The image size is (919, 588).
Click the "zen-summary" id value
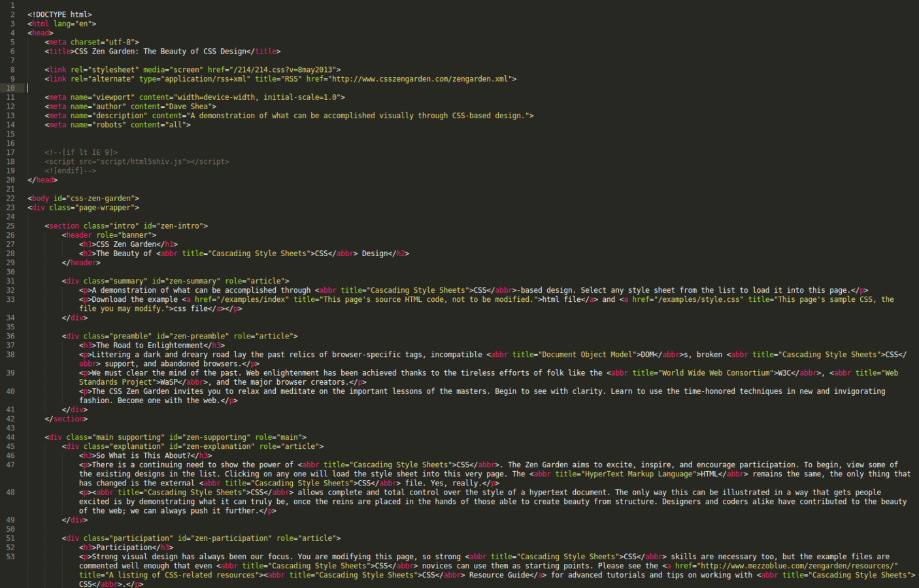point(193,280)
